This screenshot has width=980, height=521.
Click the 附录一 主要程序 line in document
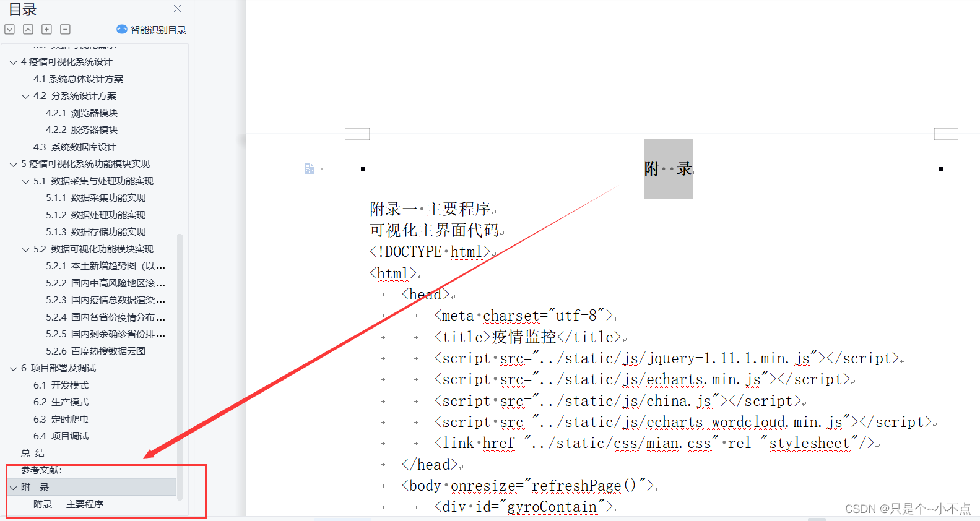click(431, 209)
